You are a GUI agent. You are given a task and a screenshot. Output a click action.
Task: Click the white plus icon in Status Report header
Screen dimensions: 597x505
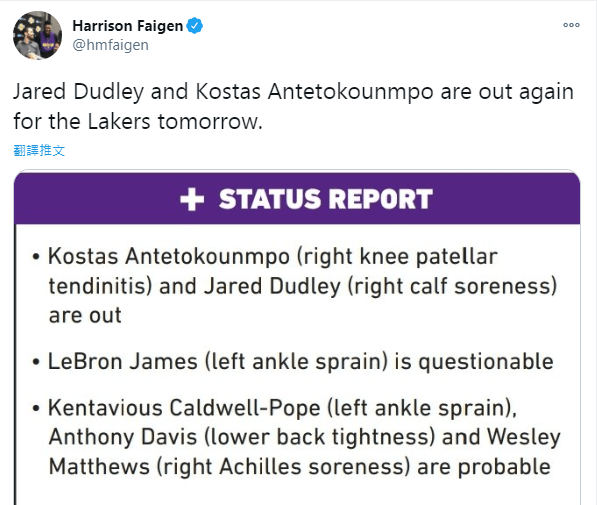[192, 199]
